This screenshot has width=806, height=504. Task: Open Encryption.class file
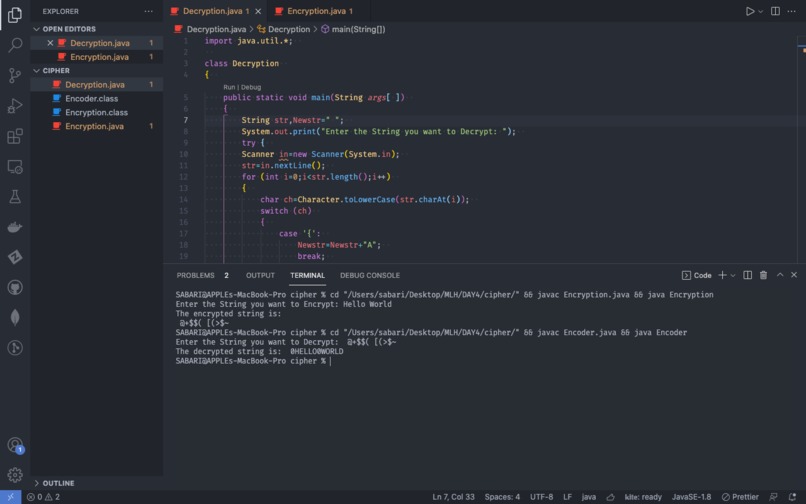point(97,112)
